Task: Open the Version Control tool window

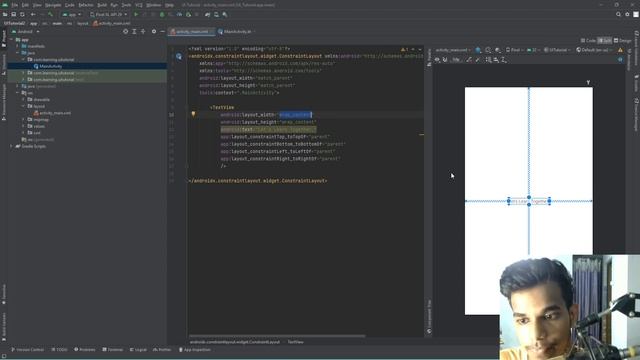Action: coord(27,350)
